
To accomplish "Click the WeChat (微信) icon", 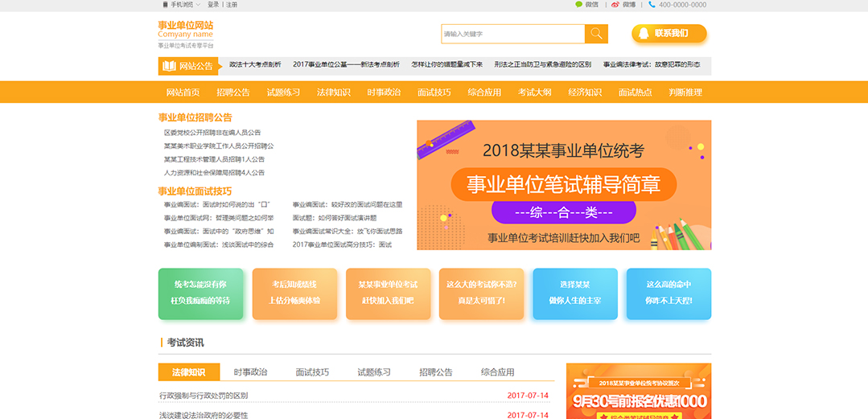I will [578, 5].
